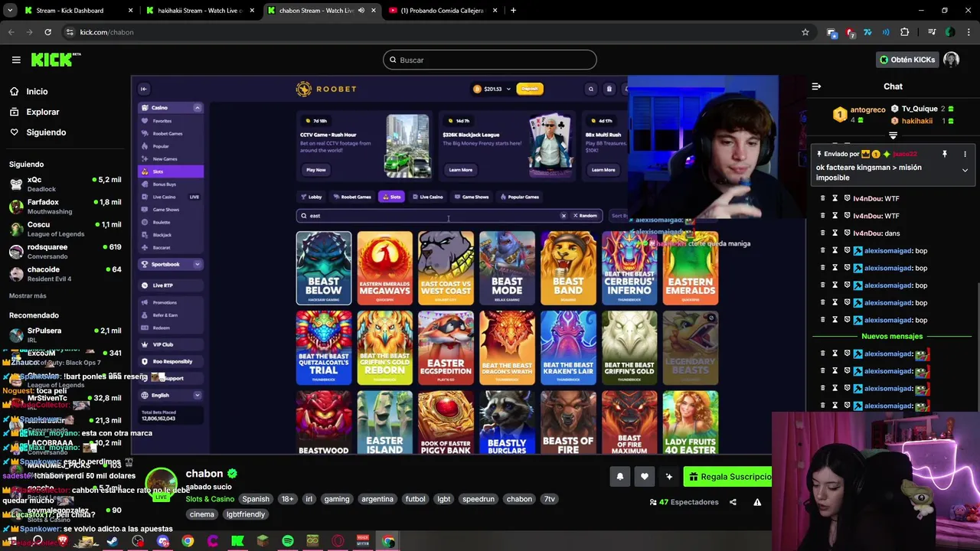This screenshot has width=980, height=551.
Task: Click Learn More on Blackjack League banner
Action: point(461,170)
